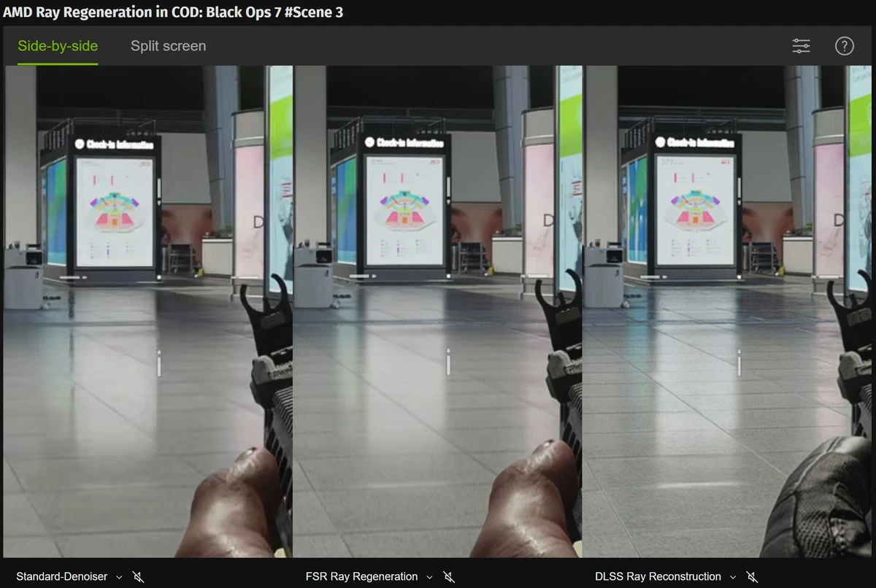The width and height of the screenshot is (876, 588).
Task: Click the chevron arrow next to Standard-Denoiser
Action: click(x=118, y=576)
